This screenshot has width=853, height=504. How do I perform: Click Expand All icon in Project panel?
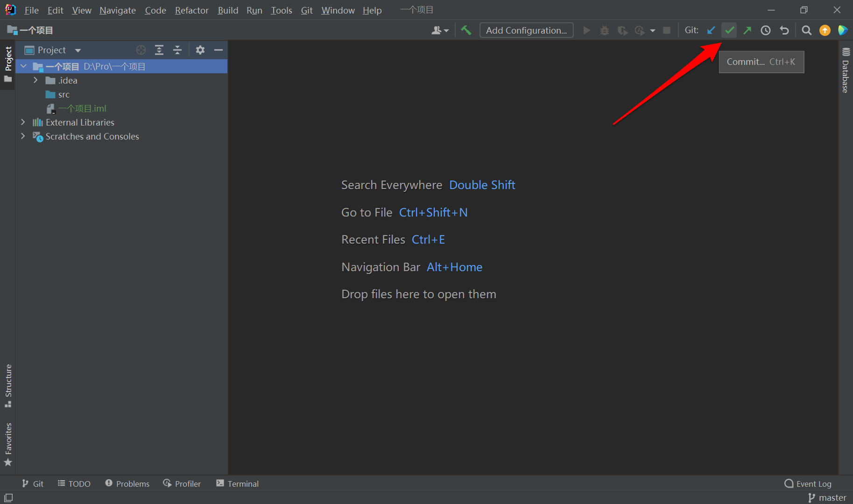[159, 50]
